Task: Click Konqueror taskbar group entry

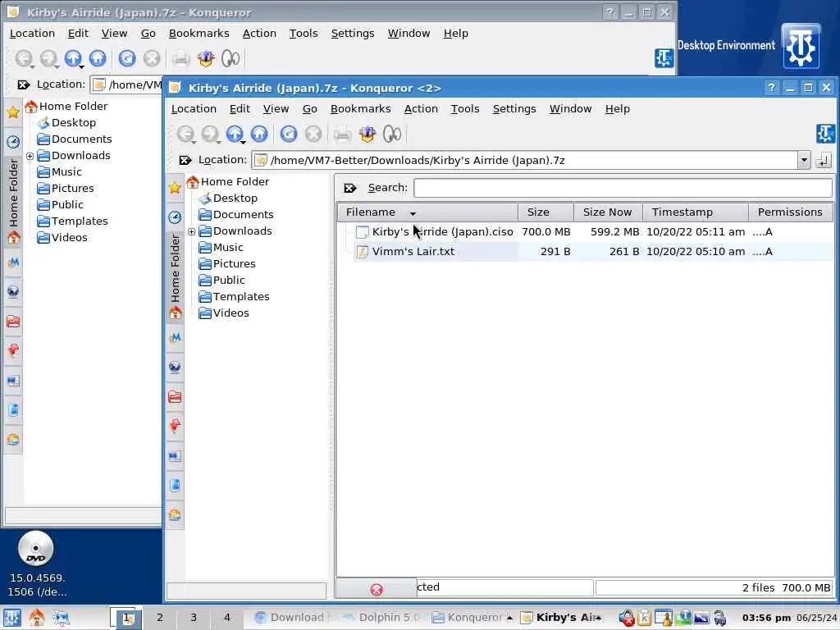Action: [472, 617]
